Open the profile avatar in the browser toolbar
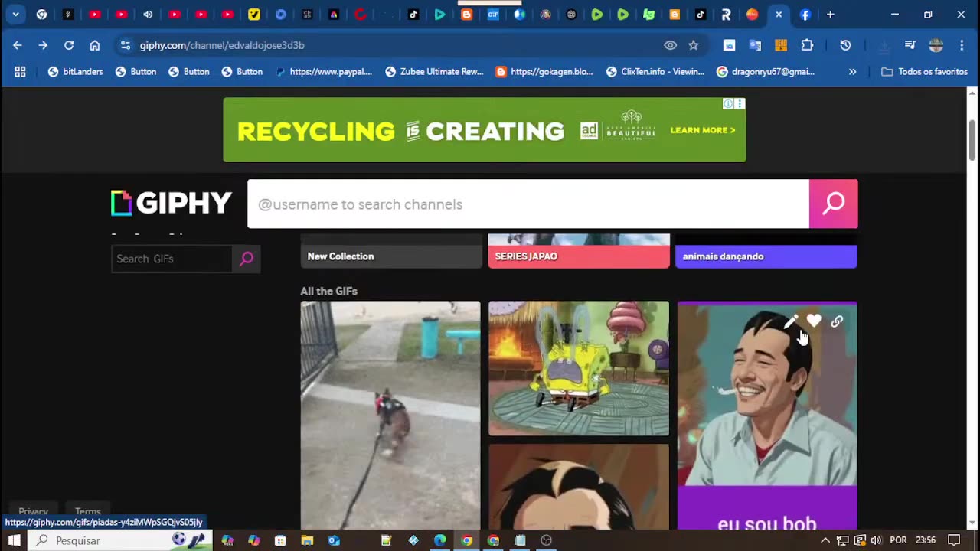This screenshot has height=551, width=980. click(x=936, y=45)
